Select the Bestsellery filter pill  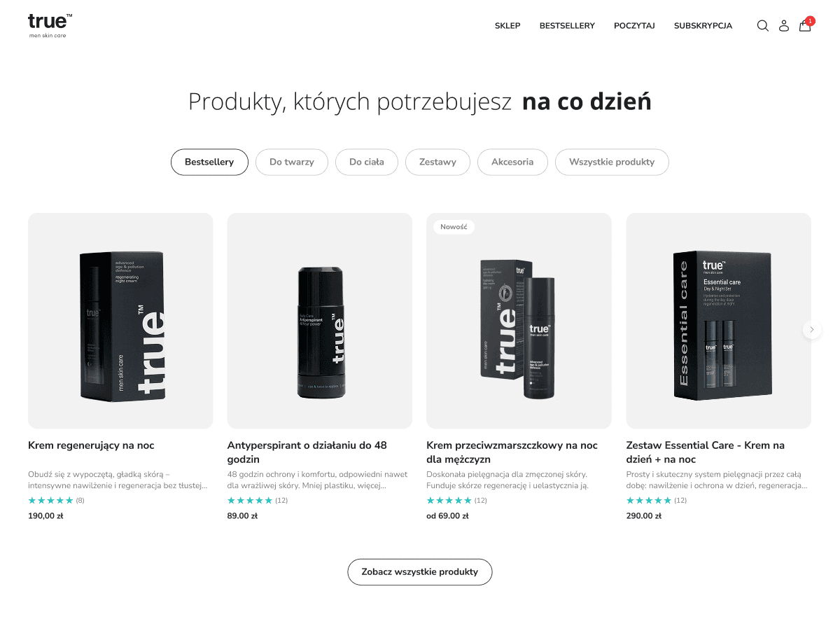point(209,162)
